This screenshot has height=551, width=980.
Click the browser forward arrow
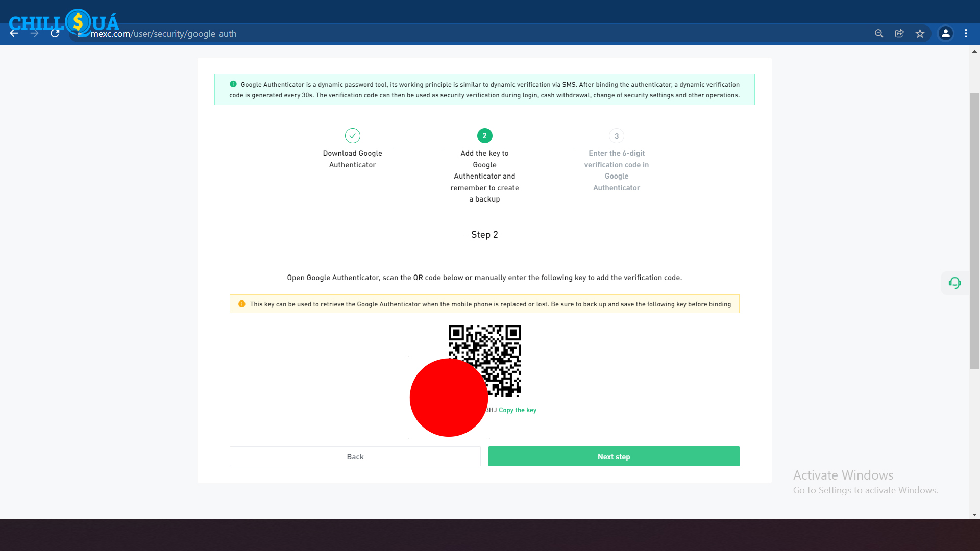point(34,34)
